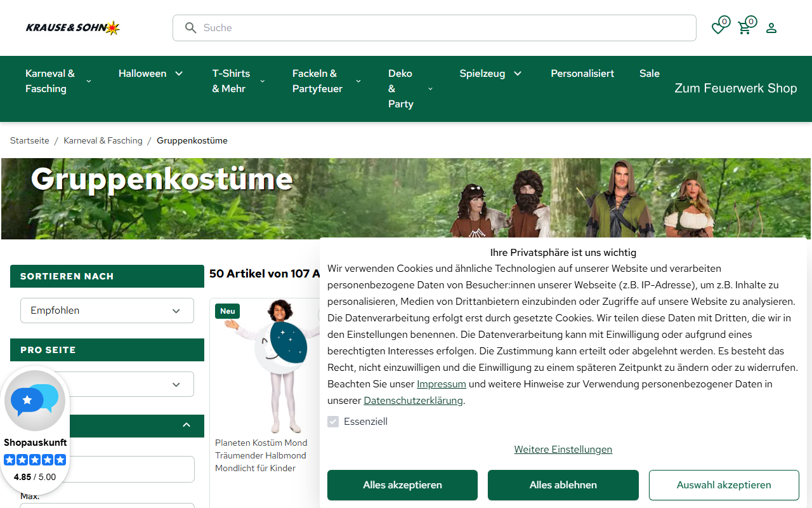Expand the Deko & Party menu

[410, 89]
